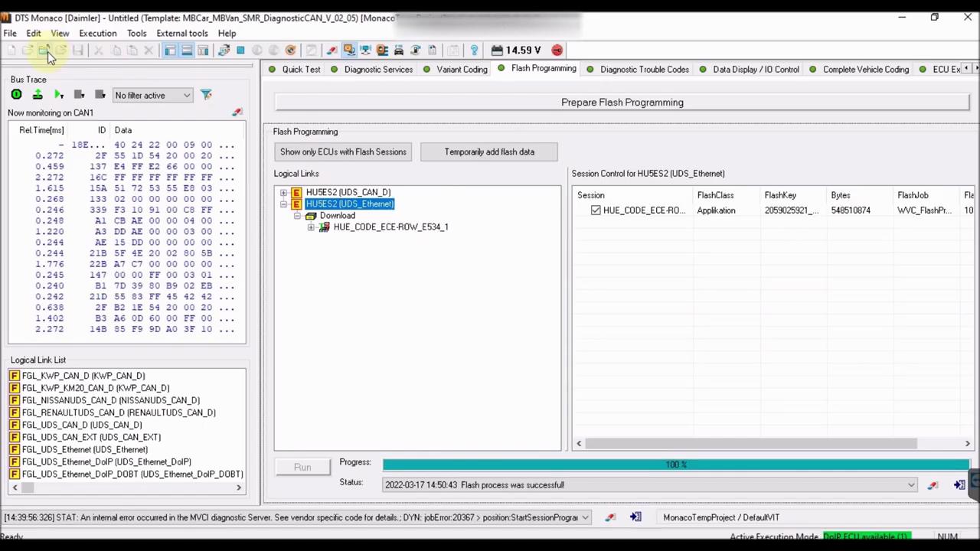980x551 pixels.
Task: Click export arrow icon in bottom status bar
Action: point(635,517)
